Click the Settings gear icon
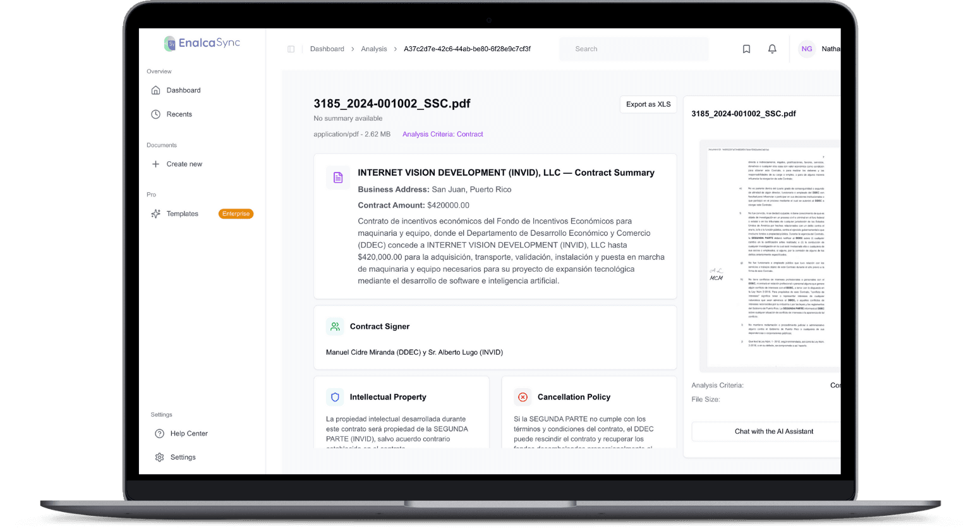The width and height of the screenshot is (980, 531). (x=159, y=457)
